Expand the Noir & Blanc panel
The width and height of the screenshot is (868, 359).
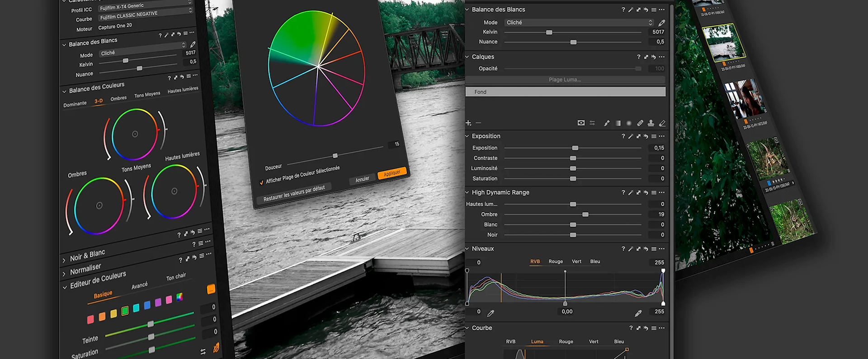(64, 261)
